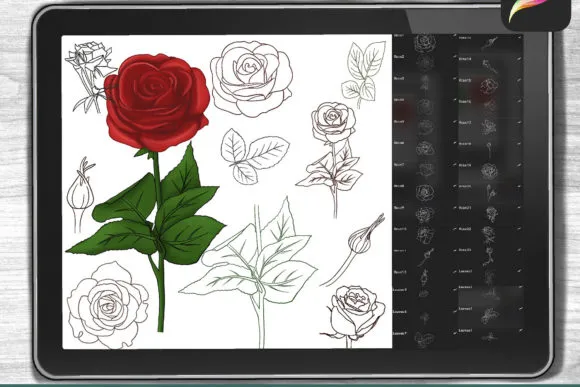Select the upright leaf sprig above the small stemmed rose
580x387 pixels.
pos(364,74)
